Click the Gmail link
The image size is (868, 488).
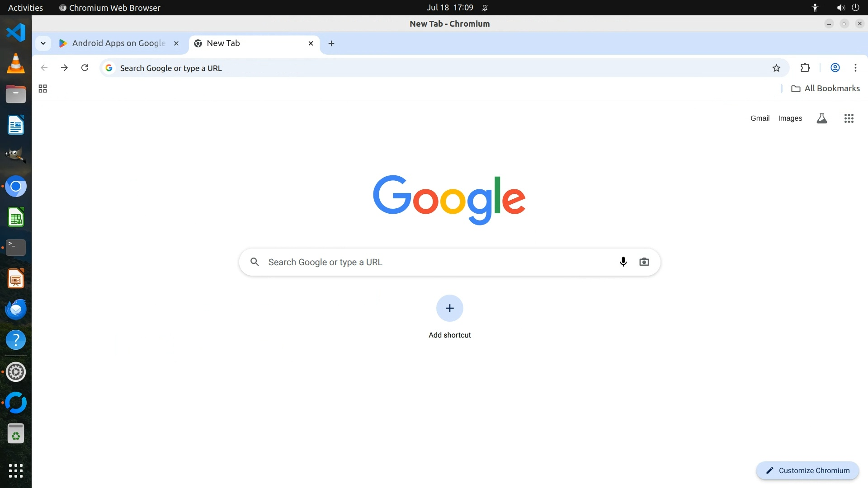point(759,118)
